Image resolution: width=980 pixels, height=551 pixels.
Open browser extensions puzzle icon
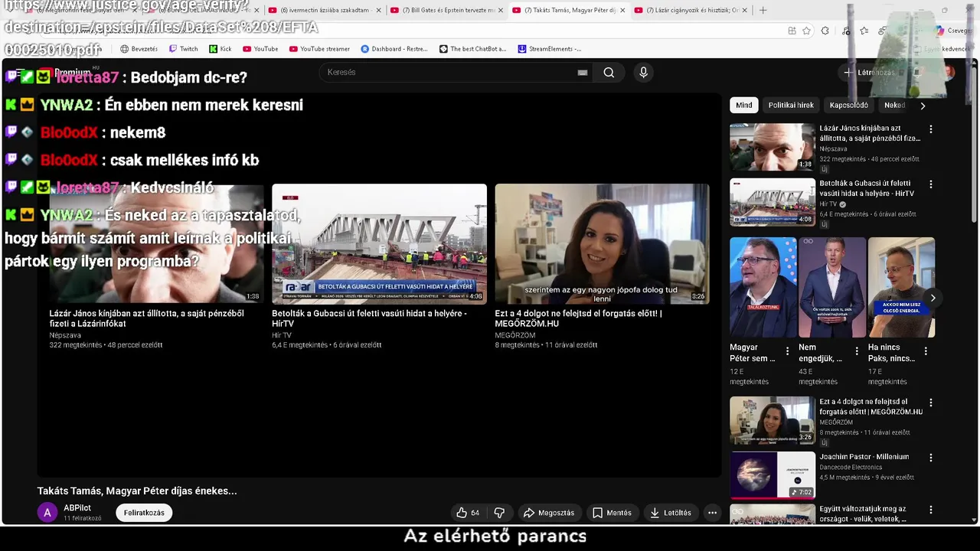(x=825, y=31)
